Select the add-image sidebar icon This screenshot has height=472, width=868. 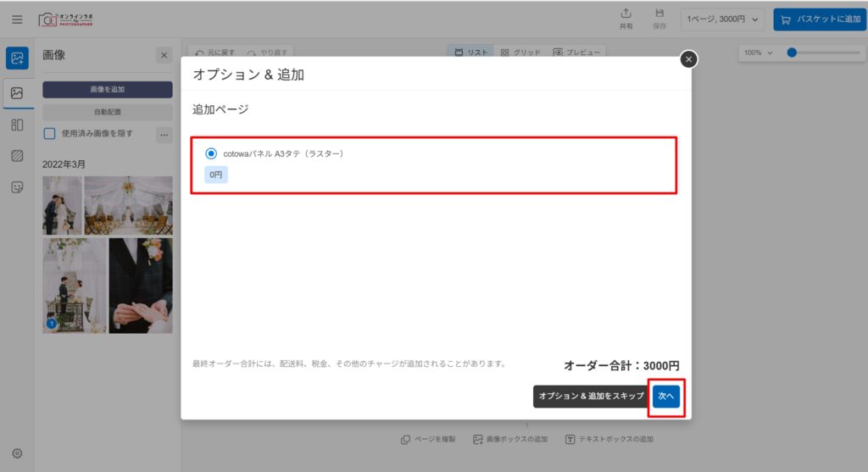tap(17, 58)
